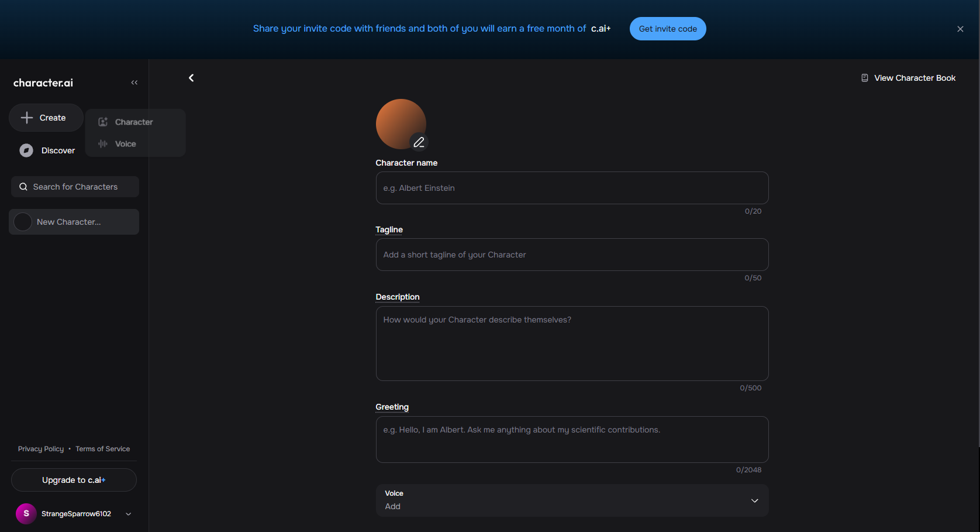Screen dimensions: 980x532
Task: Click the orange character avatar image
Action: (401, 123)
